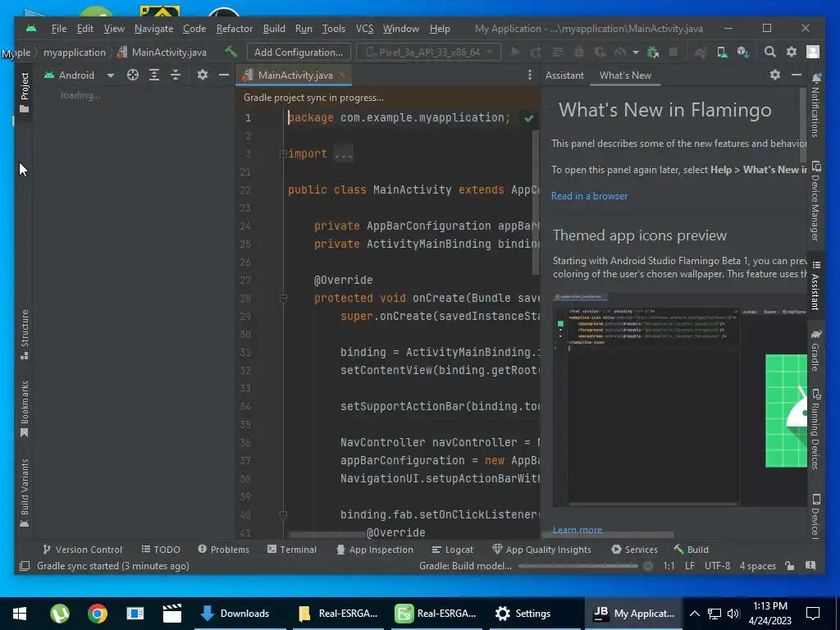Click Add Configuration... button
The height and width of the screenshot is (630, 840).
click(299, 52)
